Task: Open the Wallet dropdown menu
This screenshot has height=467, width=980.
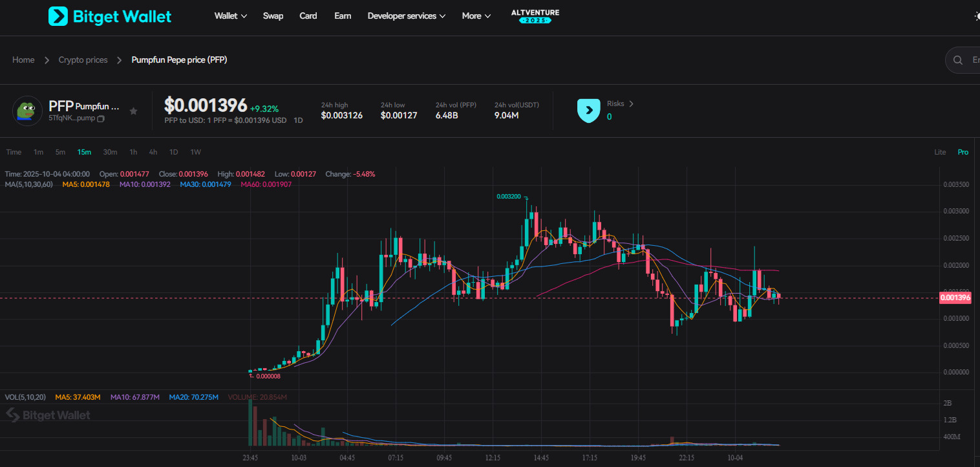Action: [231, 16]
